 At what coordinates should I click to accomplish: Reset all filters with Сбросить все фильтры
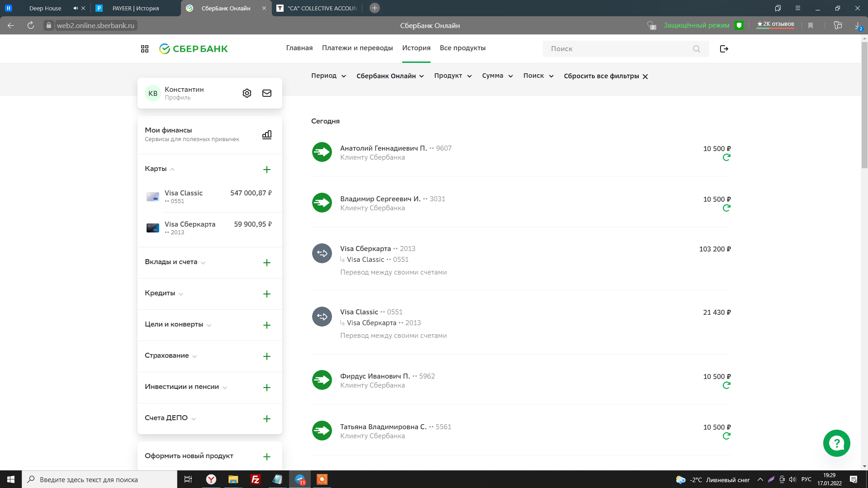click(605, 76)
